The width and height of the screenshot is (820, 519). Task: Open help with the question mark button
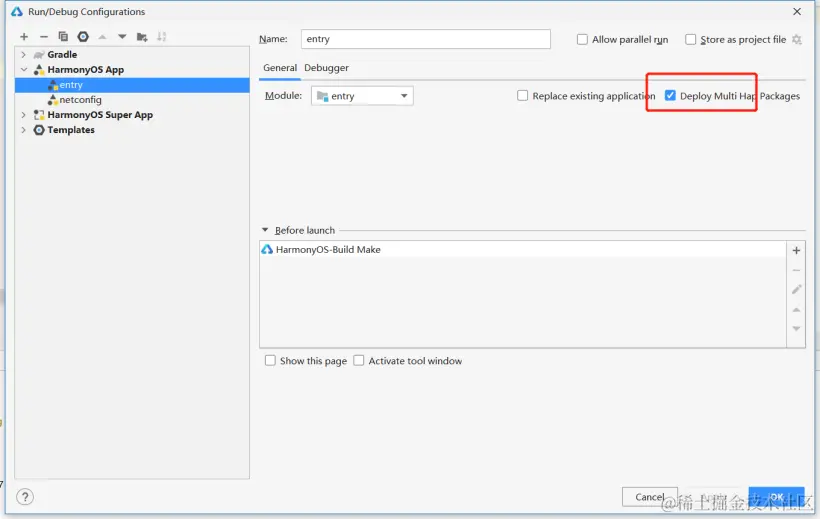25,497
